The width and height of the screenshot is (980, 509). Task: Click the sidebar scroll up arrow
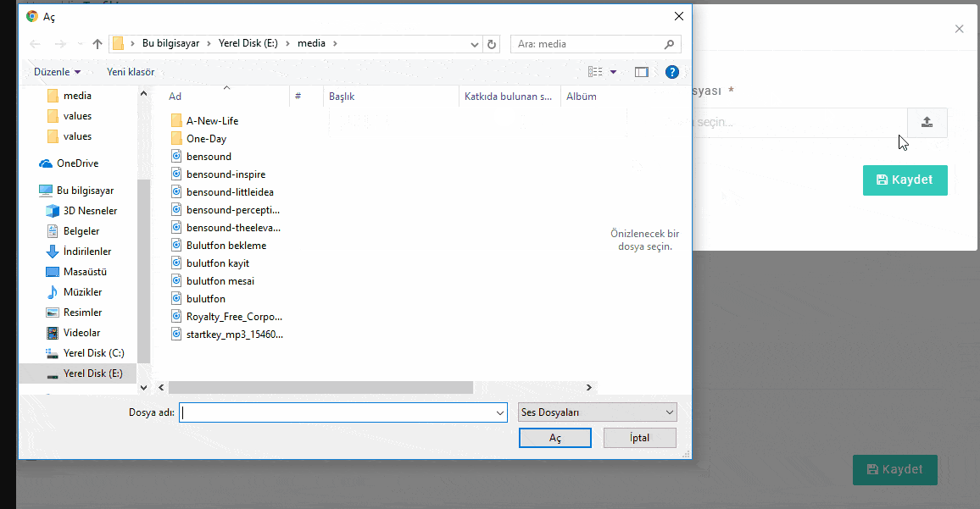[144, 94]
